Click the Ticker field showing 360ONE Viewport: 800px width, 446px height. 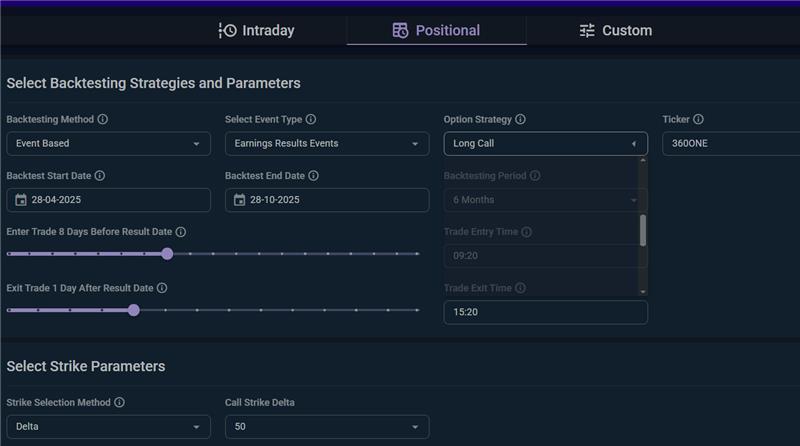[731, 143]
